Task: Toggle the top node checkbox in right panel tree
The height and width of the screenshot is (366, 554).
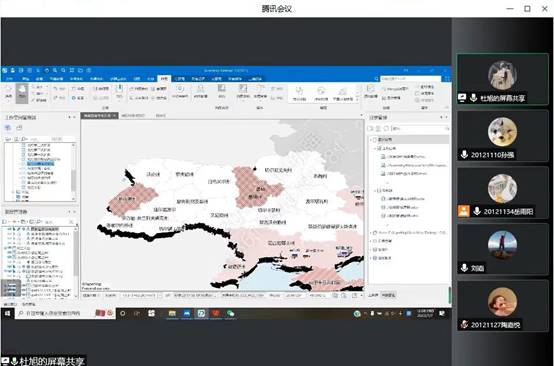Action: point(375,140)
